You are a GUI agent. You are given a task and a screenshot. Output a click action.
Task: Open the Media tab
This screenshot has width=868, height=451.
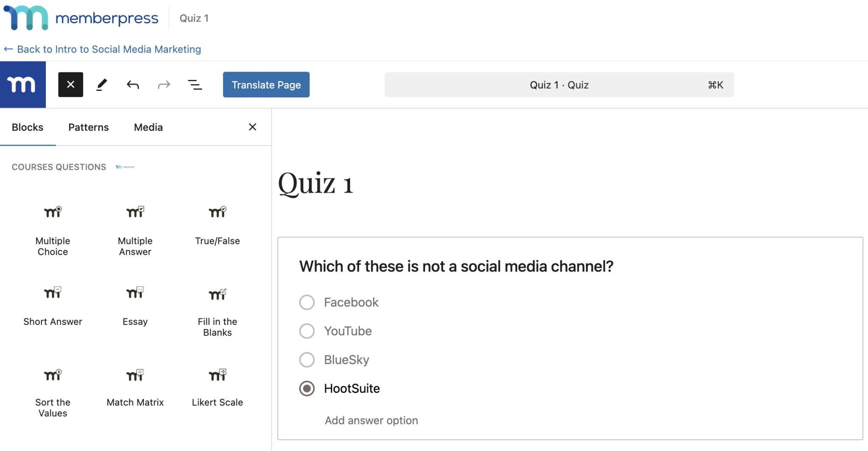pos(148,127)
